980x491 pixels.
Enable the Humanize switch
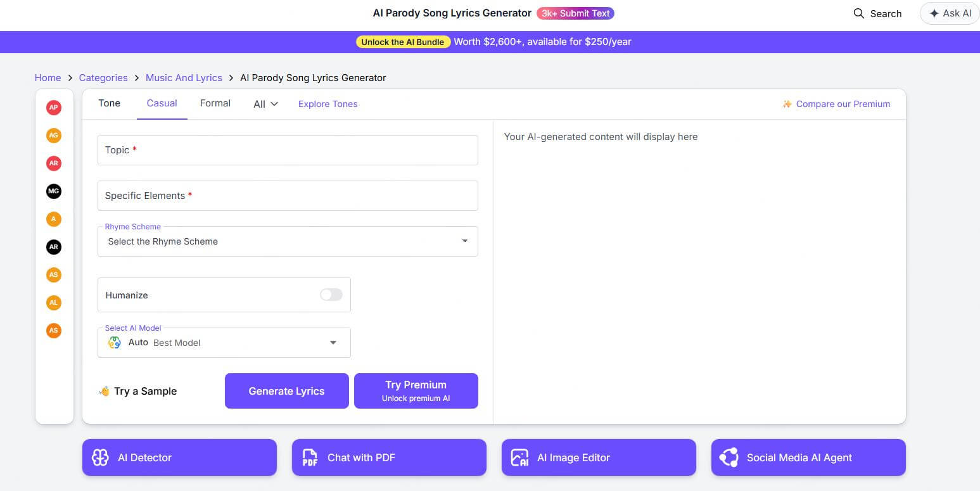tap(330, 295)
